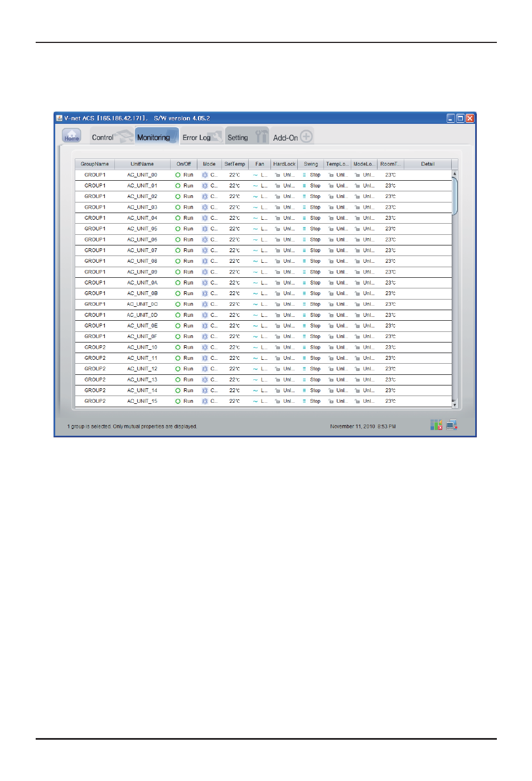Click Run status icon for AC_UNIT_07

pyautogui.click(x=178, y=250)
